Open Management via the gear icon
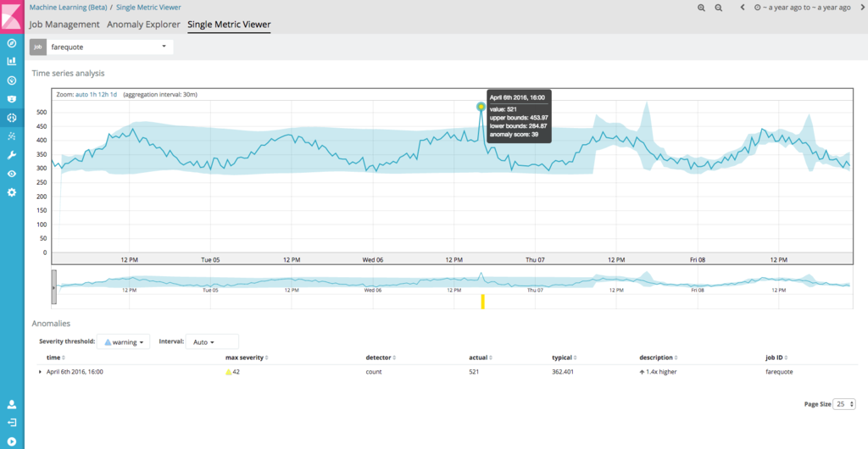Image resolution: width=868 pixels, height=449 pixels. pos(12,192)
